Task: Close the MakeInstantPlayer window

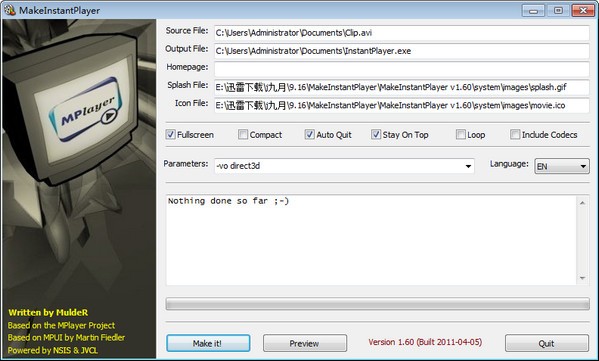Action: 583,10
